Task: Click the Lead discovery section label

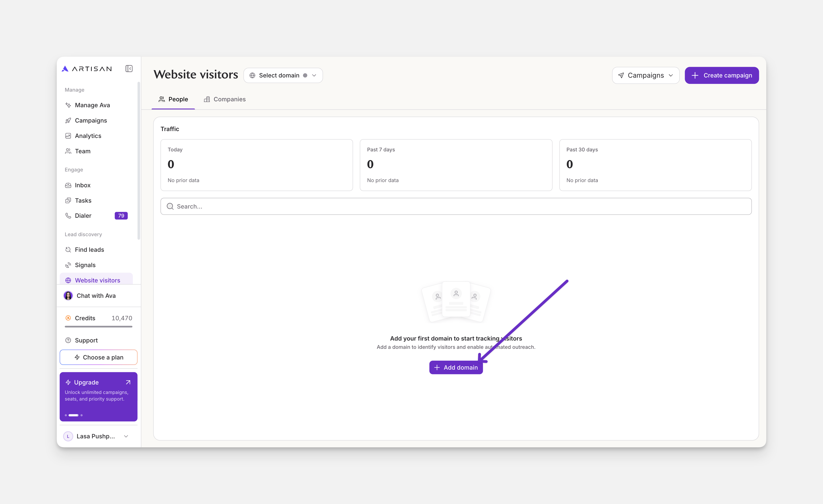Action: pyautogui.click(x=83, y=234)
